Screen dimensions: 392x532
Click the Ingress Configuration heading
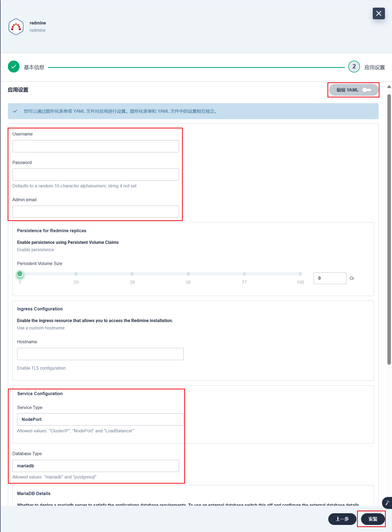40,309
